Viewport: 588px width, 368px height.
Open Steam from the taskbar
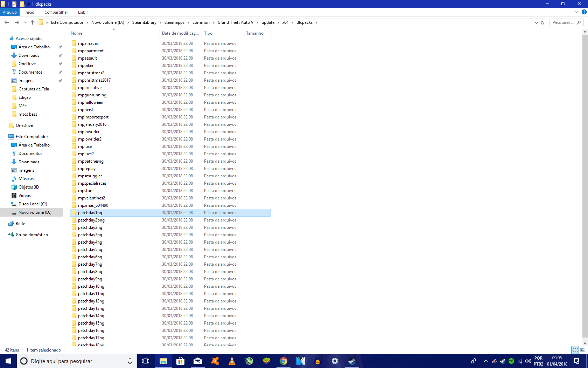[x=352, y=361]
